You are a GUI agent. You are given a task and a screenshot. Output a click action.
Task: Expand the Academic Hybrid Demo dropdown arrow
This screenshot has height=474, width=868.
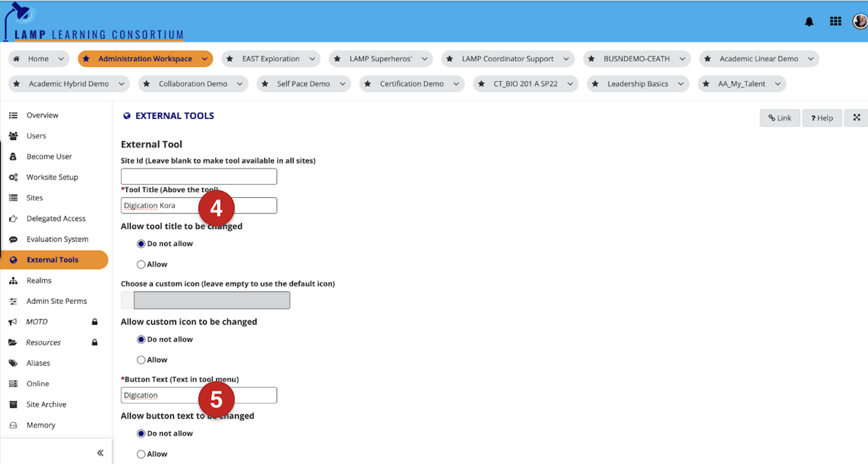[121, 84]
